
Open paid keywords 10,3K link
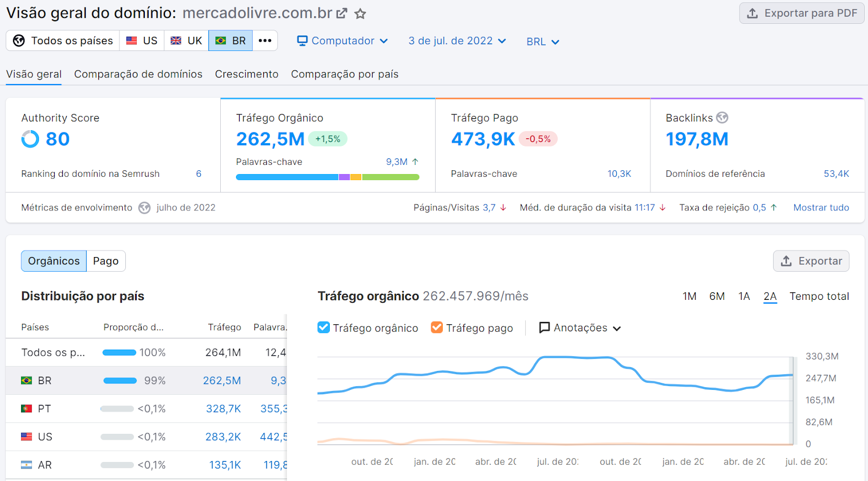619,174
